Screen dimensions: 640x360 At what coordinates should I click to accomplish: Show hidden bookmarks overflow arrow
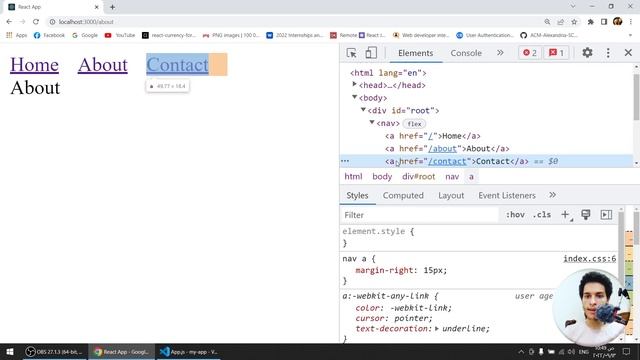coord(631,36)
